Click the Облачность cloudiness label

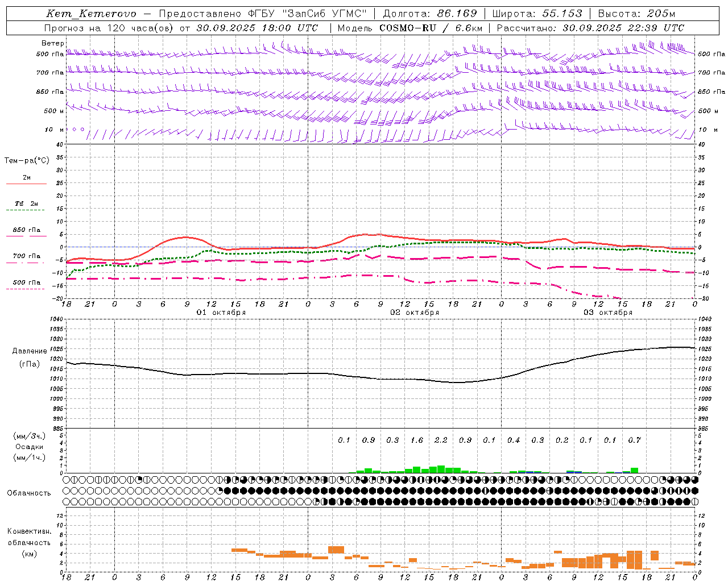[29, 493]
